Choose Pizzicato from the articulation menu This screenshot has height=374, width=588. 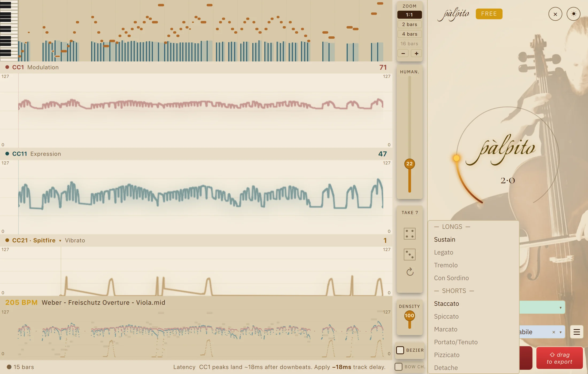coord(473,355)
